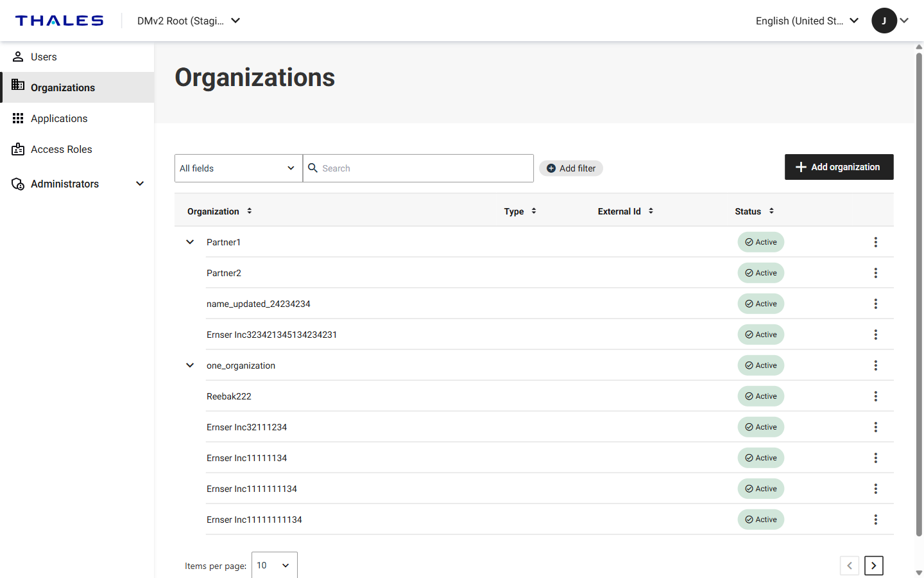Collapse the Partner1 row chevron

(x=190, y=242)
